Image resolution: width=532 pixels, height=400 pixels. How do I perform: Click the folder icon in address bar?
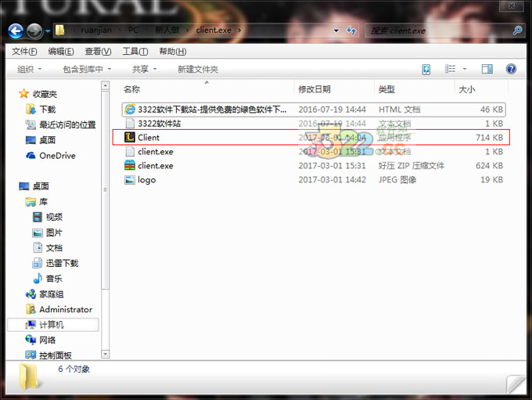click(x=60, y=31)
